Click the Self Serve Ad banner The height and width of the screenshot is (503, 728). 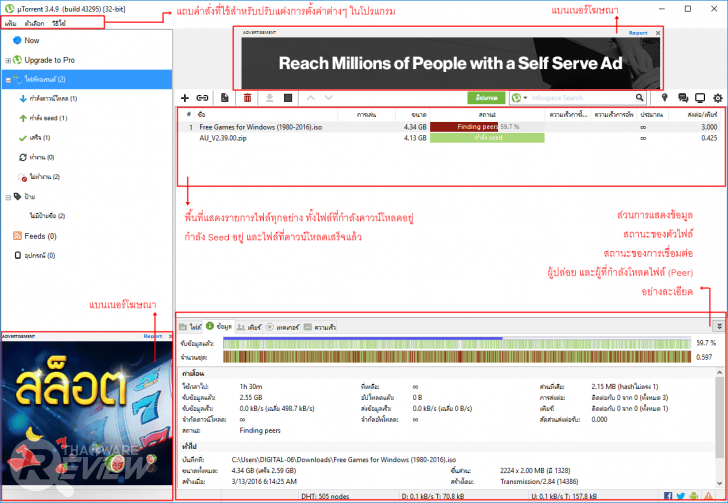pos(450,63)
